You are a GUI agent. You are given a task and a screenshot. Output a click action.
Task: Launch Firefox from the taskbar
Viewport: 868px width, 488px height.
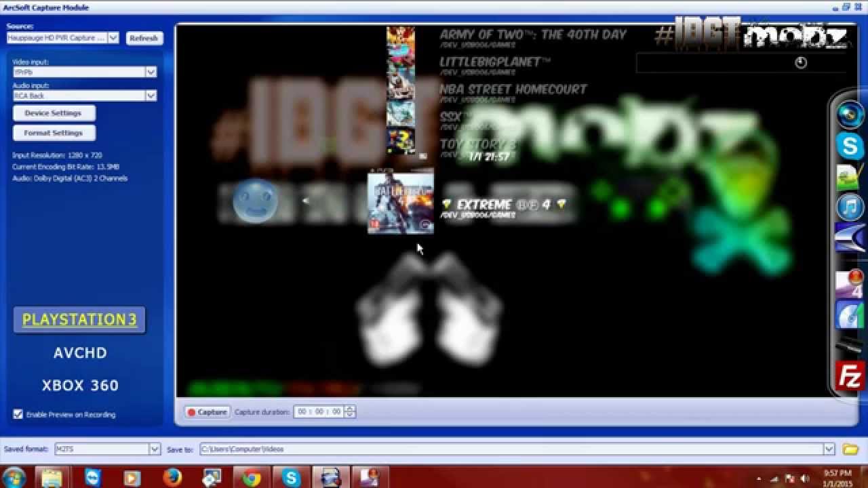[172, 478]
